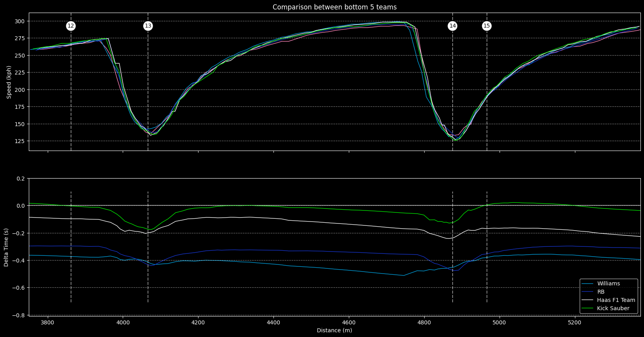The height and width of the screenshot is (337, 644).
Task: Select the Haas F1 Team legend line sample
Action: coord(588,300)
